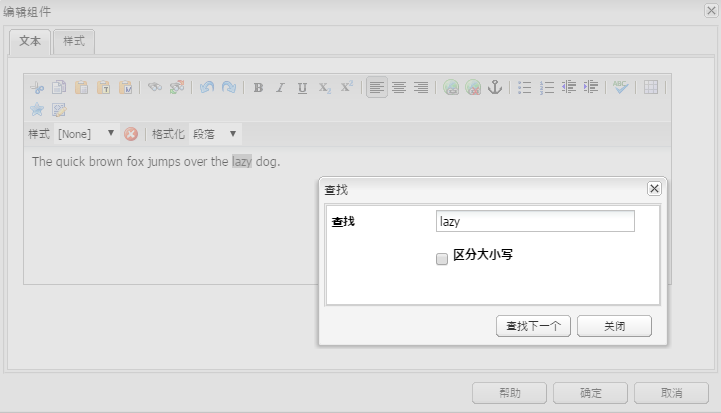Click Paste as plain text icon
Screen dimensions: 721x413
point(103,87)
